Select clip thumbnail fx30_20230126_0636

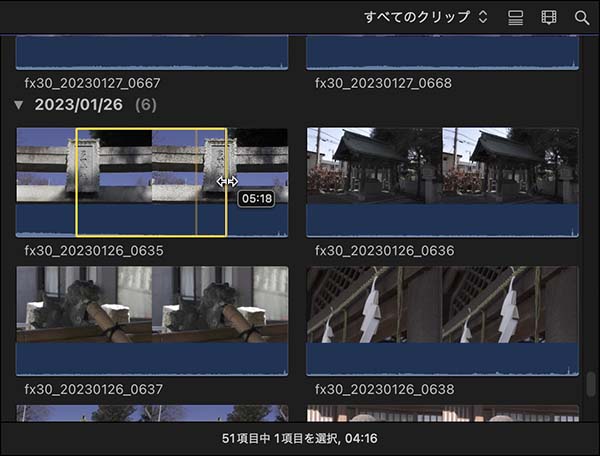(x=442, y=182)
